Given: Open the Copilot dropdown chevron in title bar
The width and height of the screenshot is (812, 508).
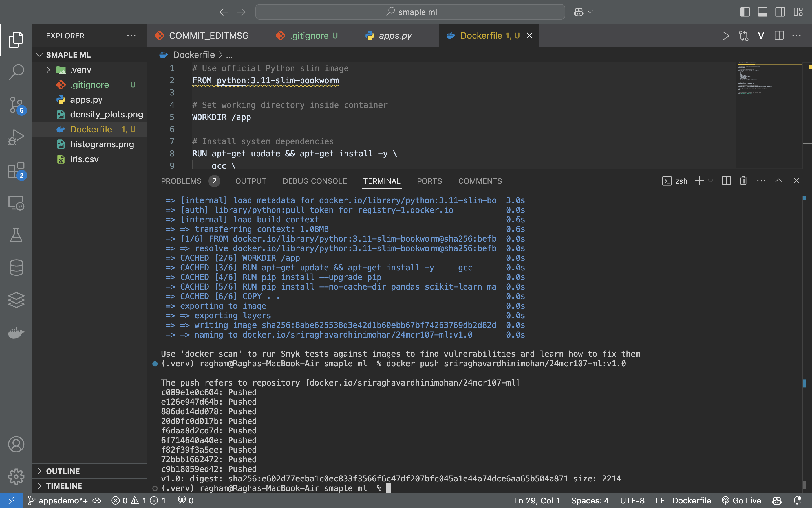Looking at the screenshot, I should pyautogui.click(x=591, y=12).
